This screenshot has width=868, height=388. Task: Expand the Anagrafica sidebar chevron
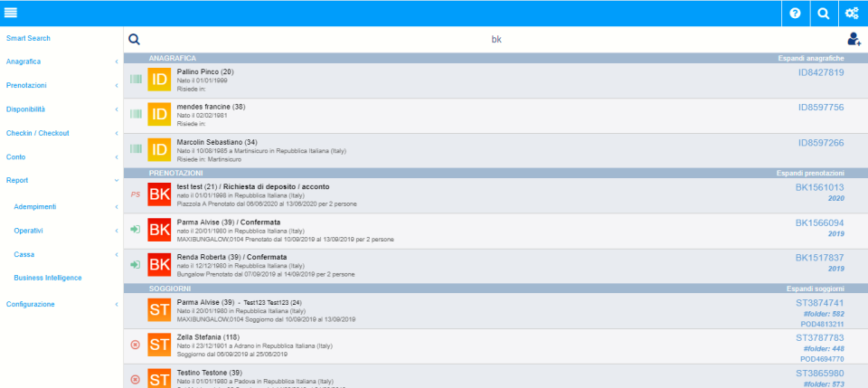(x=117, y=62)
